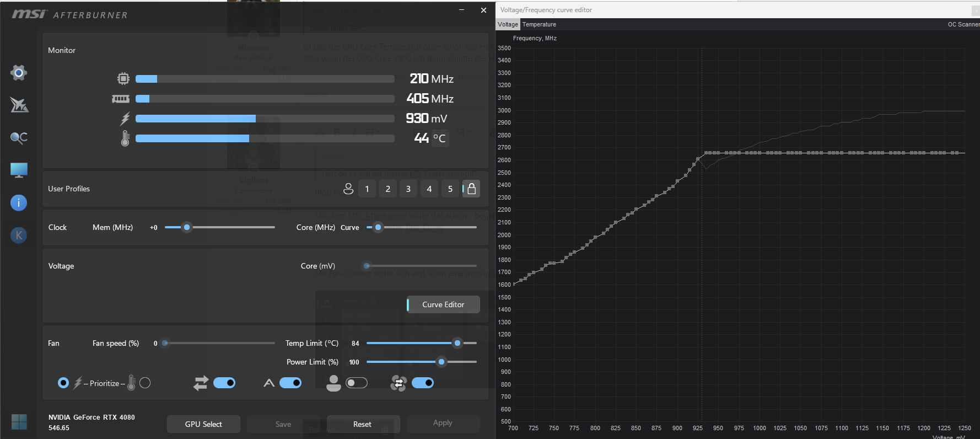The width and height of the screenshot is (980, 439).
Task: Toggle the fan sync switch
Action: pos(423,383)
